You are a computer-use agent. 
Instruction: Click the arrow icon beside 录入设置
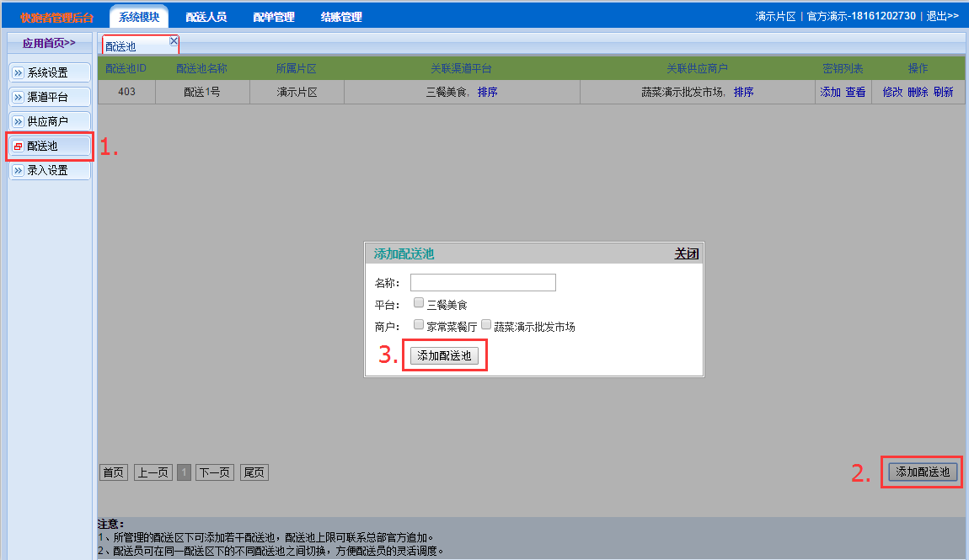(19, 171)
